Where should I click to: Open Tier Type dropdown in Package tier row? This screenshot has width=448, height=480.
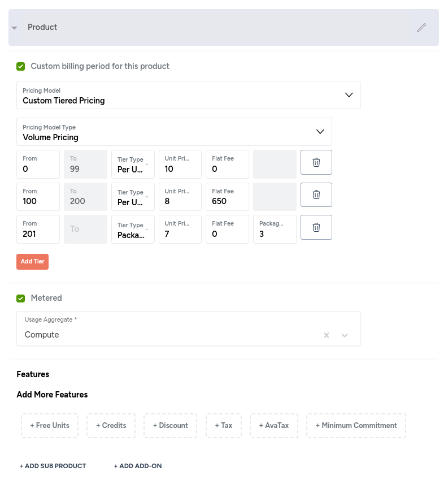pyautogui.click(x=133, y=230)
